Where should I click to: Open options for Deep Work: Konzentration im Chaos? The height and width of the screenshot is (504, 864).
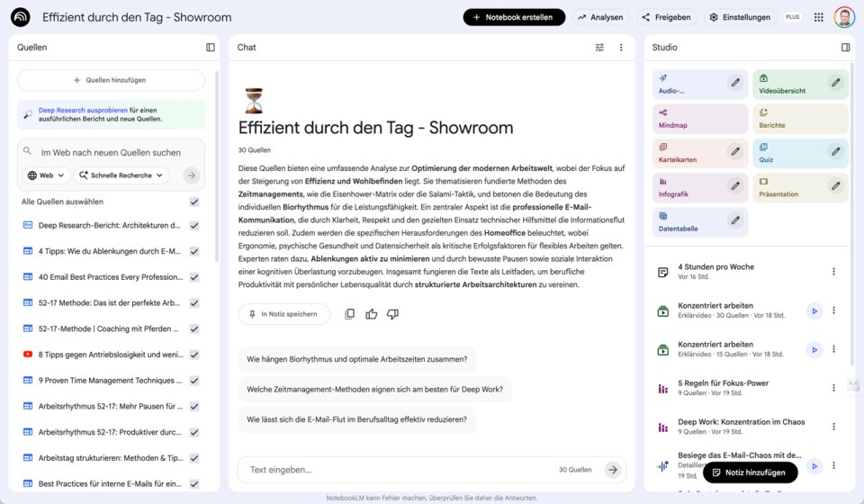tap(833, 427)
